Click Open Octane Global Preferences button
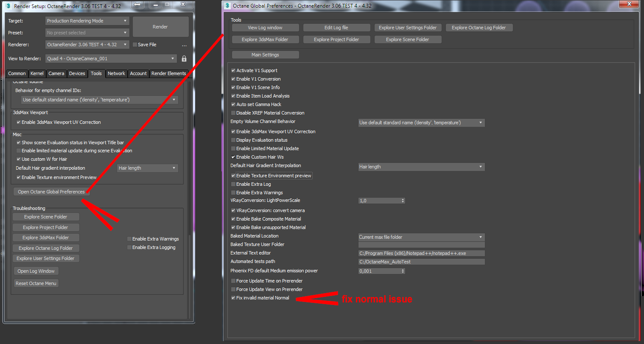 [51, 192]
